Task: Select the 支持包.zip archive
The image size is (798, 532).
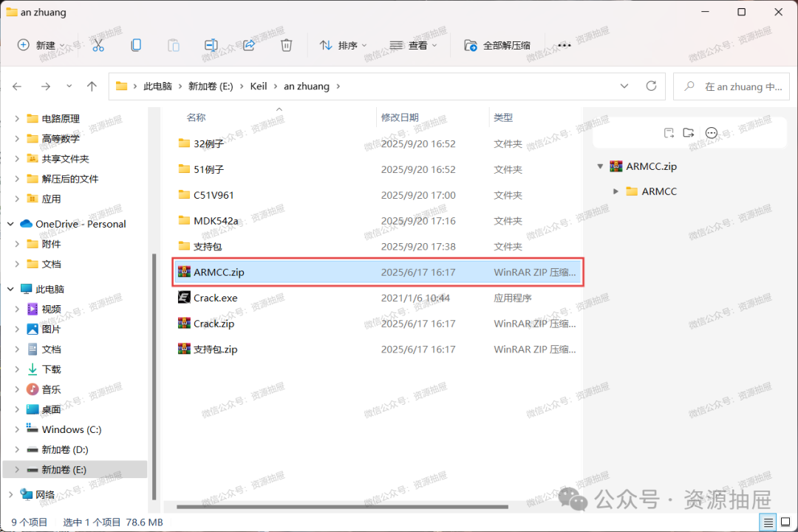Action: pos(378,349)
